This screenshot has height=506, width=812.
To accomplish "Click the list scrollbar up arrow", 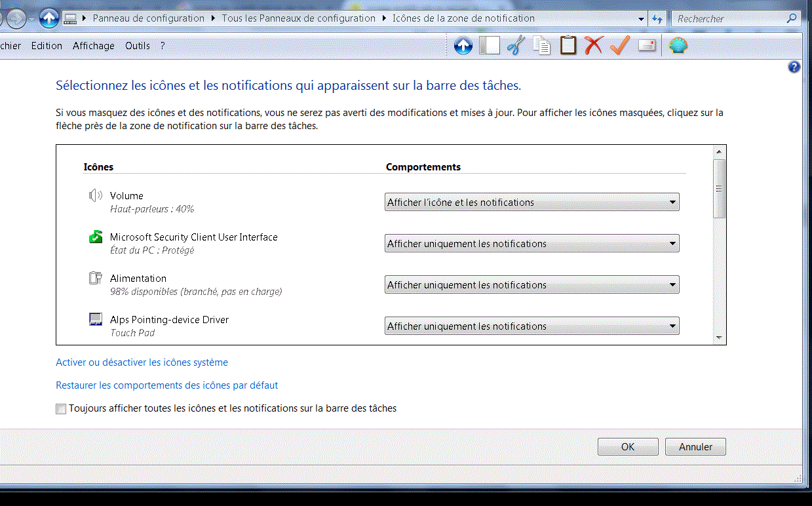I will [719, 152].
